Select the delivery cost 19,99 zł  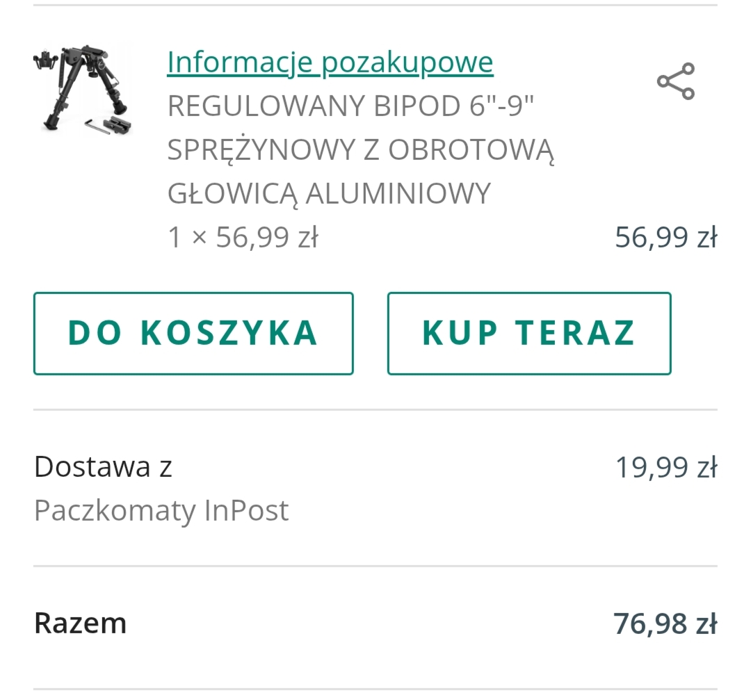pos(665,467)
